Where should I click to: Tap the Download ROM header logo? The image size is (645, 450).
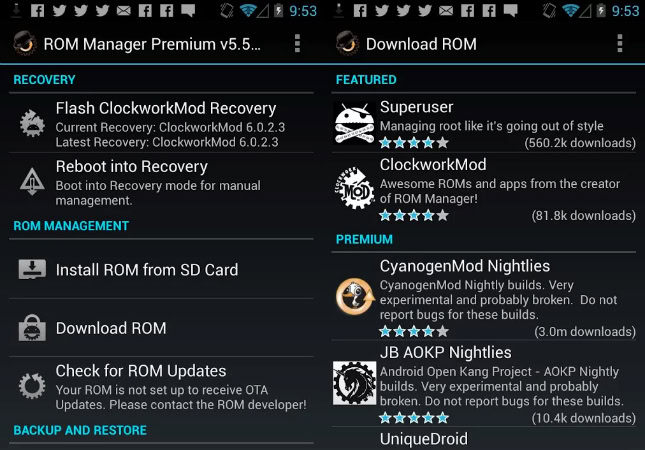click(347, 43)
